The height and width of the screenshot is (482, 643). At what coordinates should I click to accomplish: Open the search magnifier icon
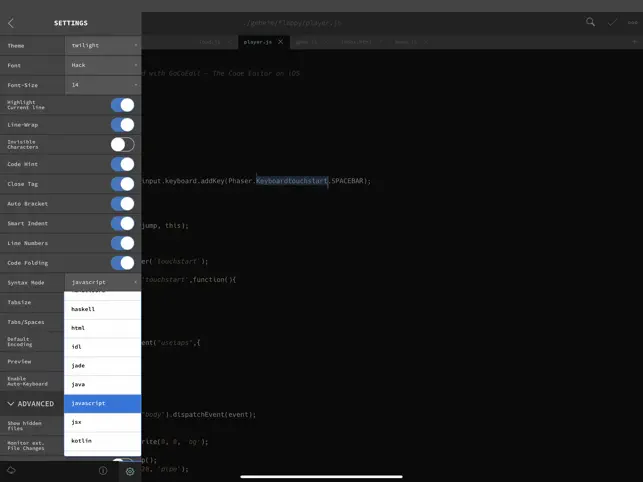click(591, 22)
